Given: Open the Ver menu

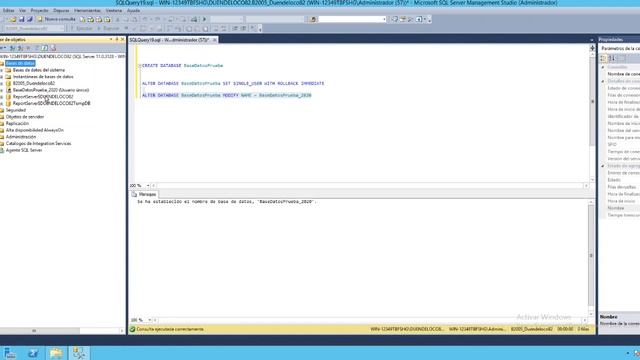Looking at the screenshot, I should point(22,11).
